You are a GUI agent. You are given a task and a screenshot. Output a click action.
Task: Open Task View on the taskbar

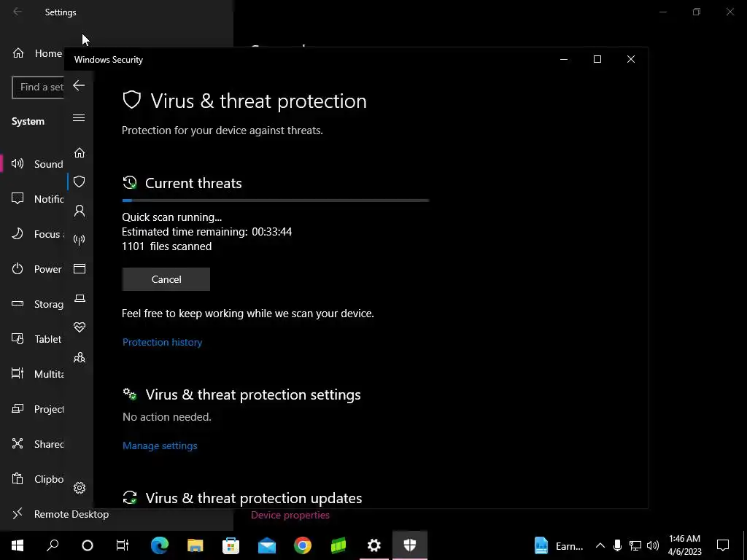[123, 545]
